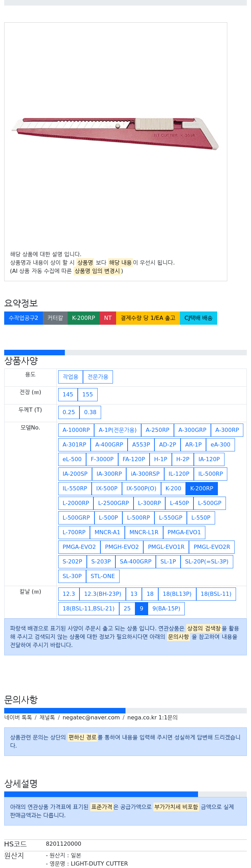
Task: Click the CJ택배 배송 tag
Action: [x=198, y=318]
